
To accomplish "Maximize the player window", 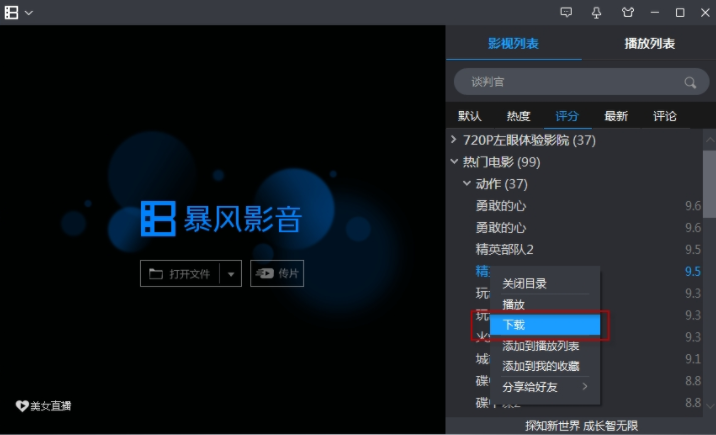I will [x=680, y=12].
